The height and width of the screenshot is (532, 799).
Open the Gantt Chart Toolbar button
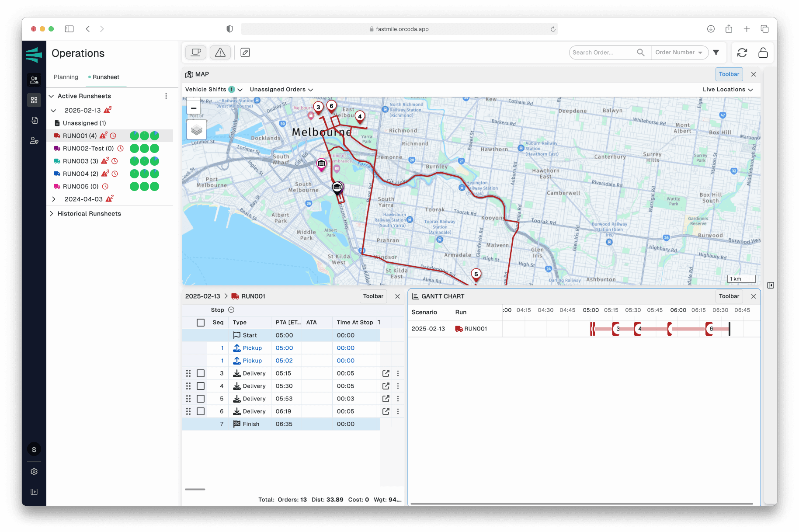(729, 296)
